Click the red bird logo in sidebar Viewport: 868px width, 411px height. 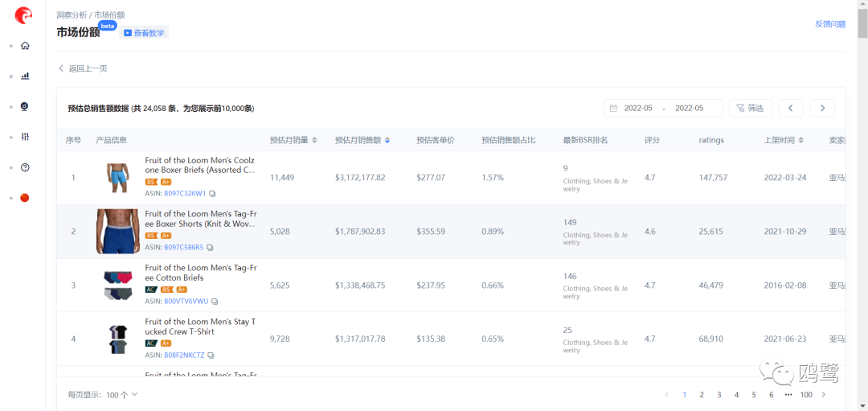[x=23, y=15]
